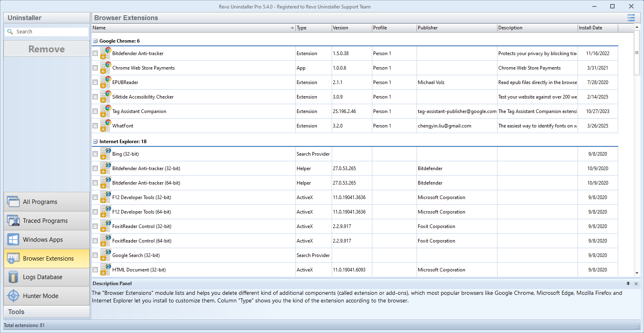Click the All Programs sidebar icon
This screenshot has width=644, height=333.
(x=13, y=201)
